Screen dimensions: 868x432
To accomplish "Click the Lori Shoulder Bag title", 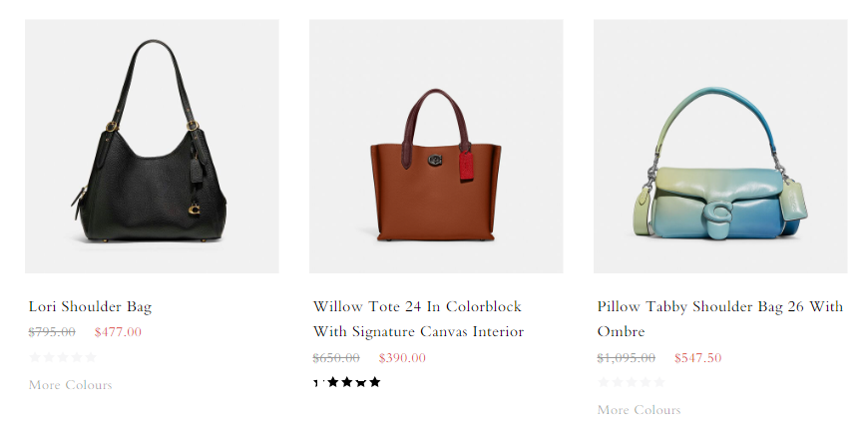I will pos(90,306).
